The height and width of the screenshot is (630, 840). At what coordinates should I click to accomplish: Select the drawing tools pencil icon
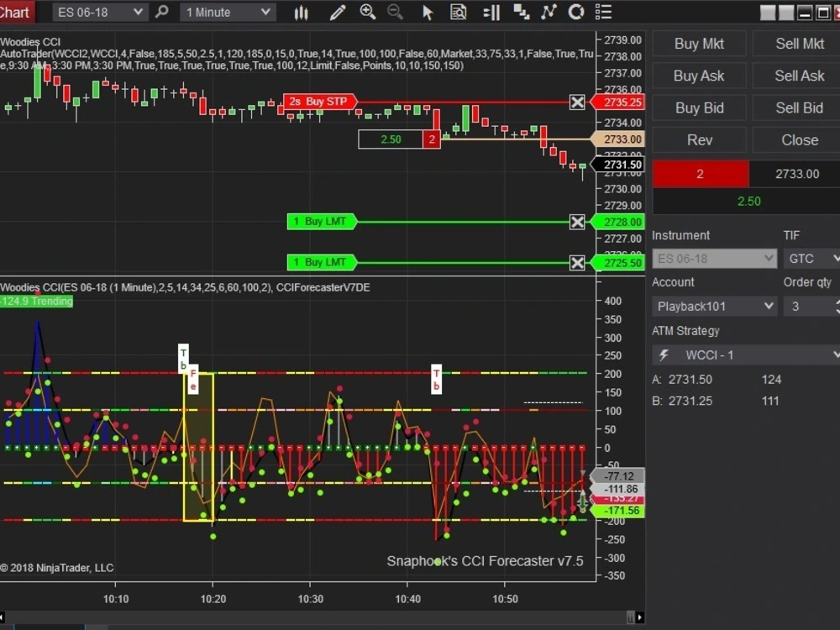(x=338, y=13)
